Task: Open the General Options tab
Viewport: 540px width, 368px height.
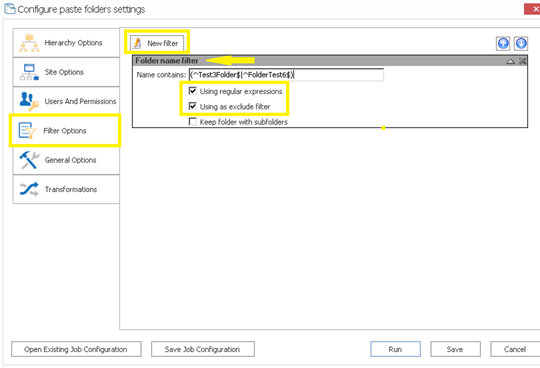Action: pos(66,160)
